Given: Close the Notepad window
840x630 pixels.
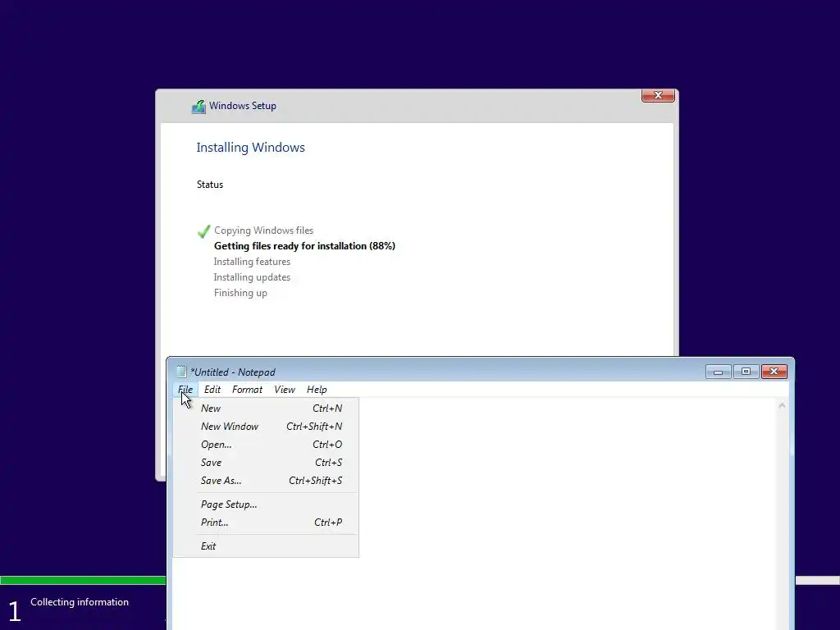Looking at the screenshot, I should click(774, 372).
